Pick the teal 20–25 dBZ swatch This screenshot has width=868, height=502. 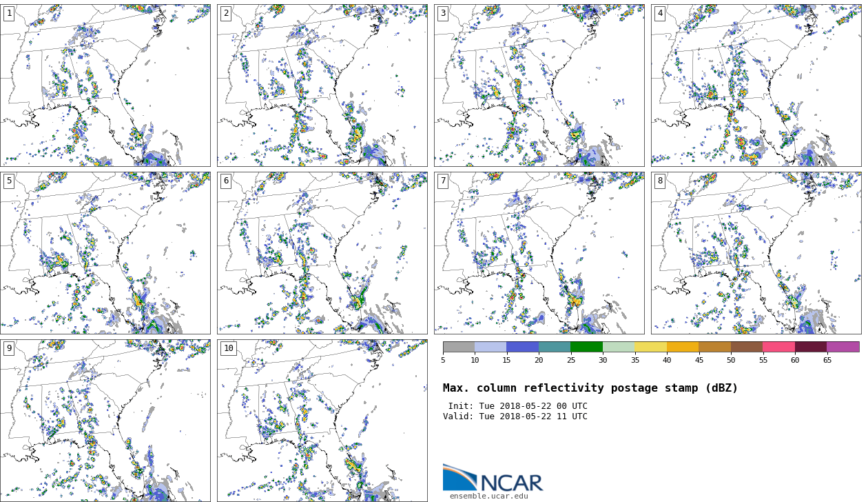555,347
